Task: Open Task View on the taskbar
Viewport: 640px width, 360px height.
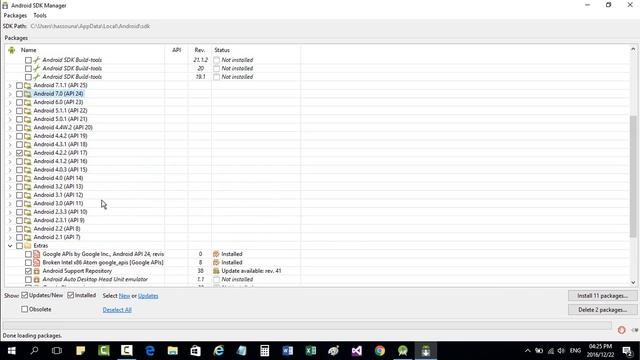Action: tap(57, 351)
